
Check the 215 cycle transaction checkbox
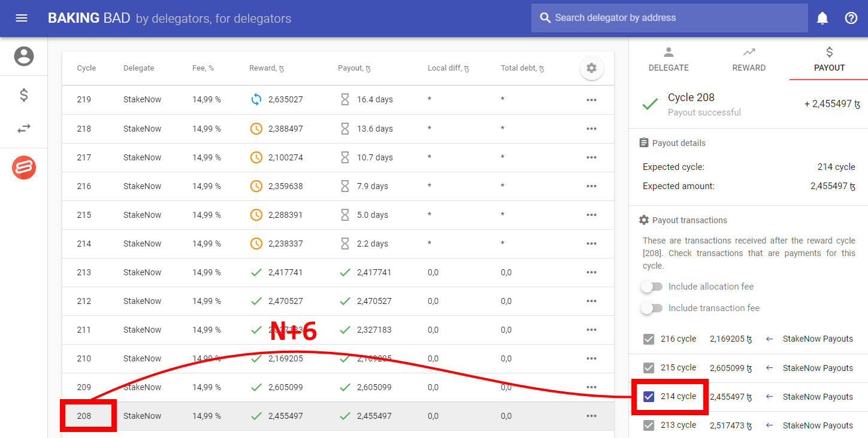pos(648,368)
